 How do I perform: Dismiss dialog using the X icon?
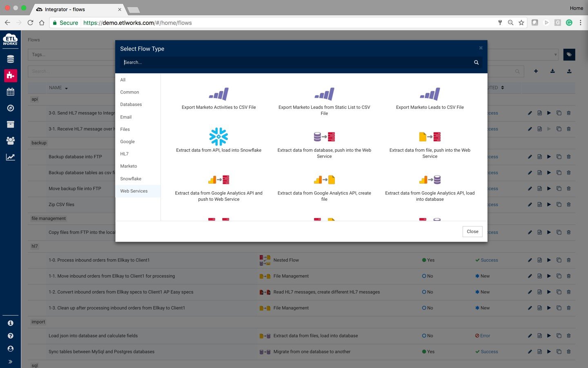(481, 48)
